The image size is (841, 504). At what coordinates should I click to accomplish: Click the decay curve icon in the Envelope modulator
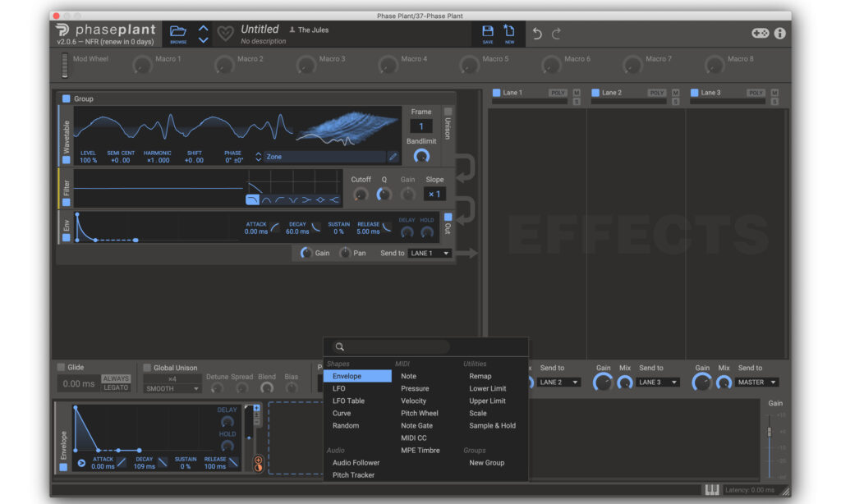click(163, 463)
